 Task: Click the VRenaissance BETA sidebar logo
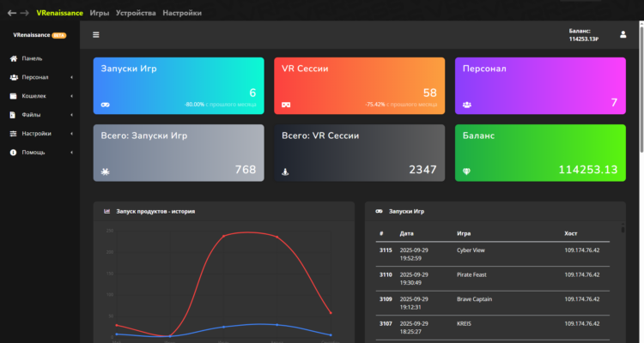point(39,35)
